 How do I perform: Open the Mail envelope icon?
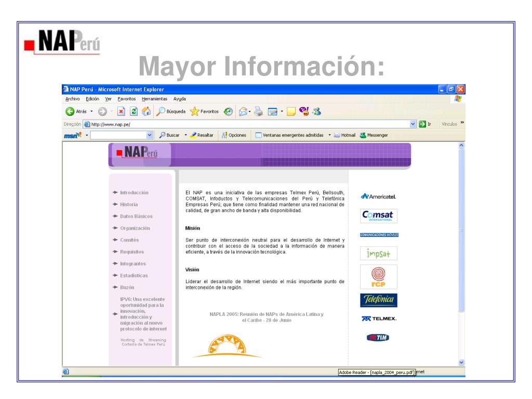tap(243, 111)
